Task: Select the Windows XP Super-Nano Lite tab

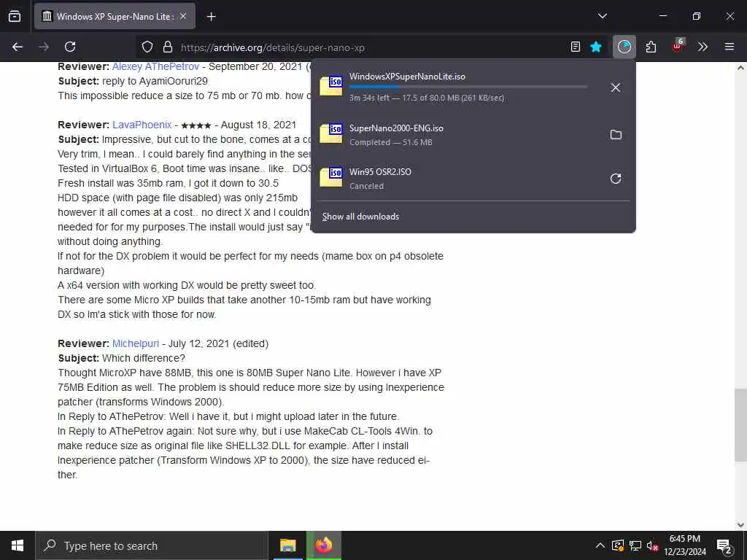Action: coord(115,16)
